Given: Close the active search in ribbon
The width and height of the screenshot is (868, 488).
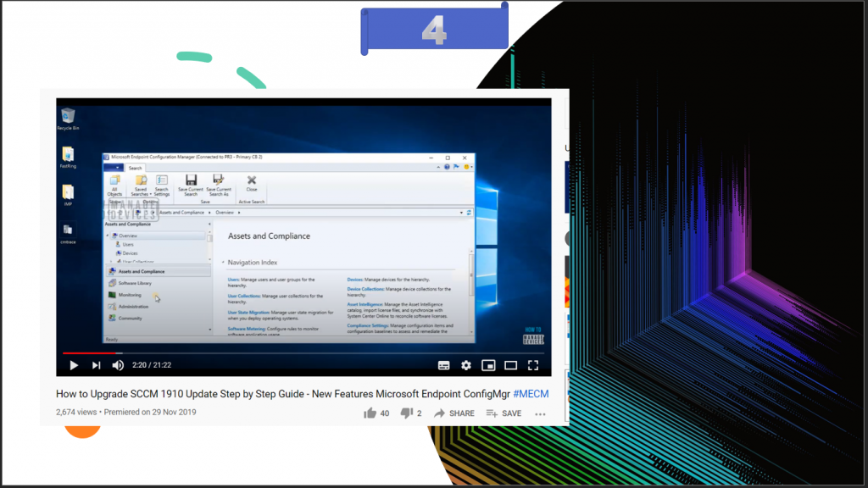Looking at the screenshot, I should tap(252, 183).
